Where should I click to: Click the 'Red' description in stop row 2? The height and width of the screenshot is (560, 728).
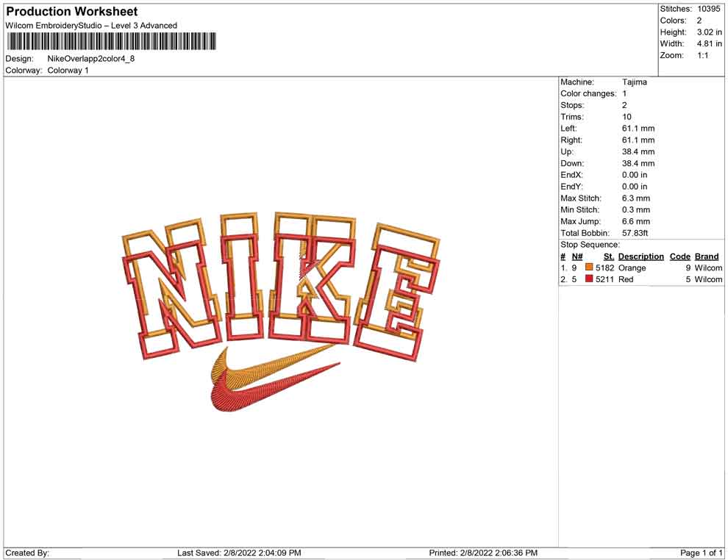(625, 279)
